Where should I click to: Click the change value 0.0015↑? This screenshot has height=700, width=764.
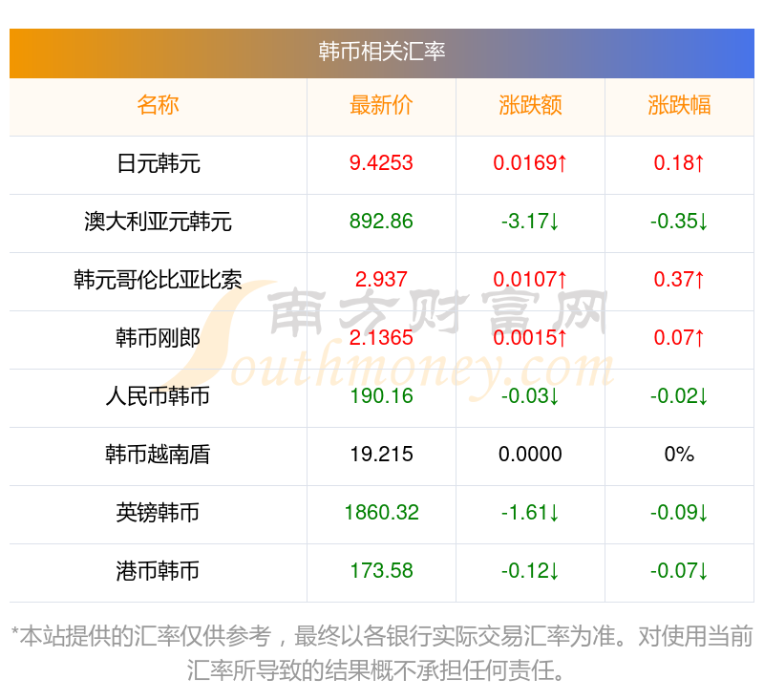(x=530, y=338)
